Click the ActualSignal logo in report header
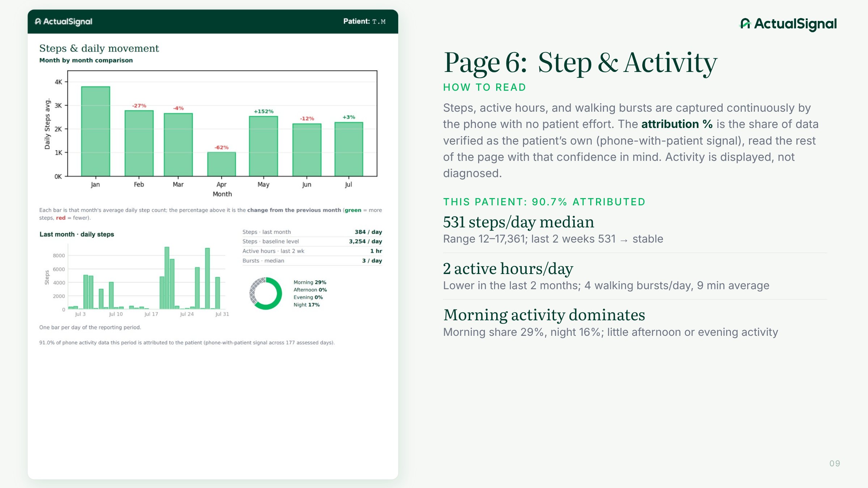The height and width of the screenshot is (488, 868). tap(64, 22)
